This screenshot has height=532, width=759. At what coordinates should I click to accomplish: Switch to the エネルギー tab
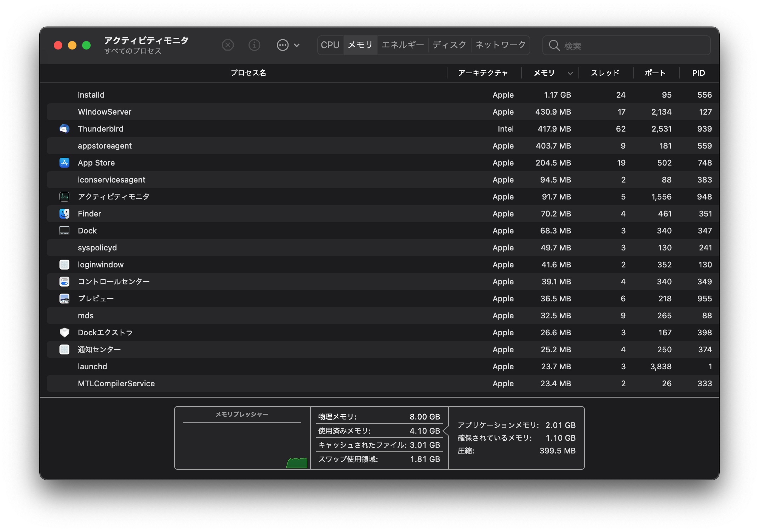pos(403,45)
